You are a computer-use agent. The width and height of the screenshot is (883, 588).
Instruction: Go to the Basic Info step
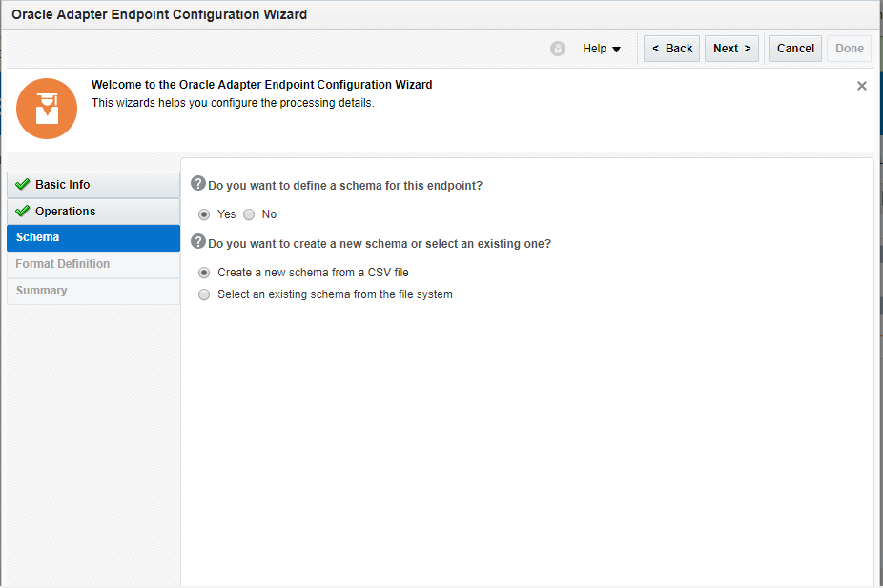pyautogui.click(x=93, y=185)
